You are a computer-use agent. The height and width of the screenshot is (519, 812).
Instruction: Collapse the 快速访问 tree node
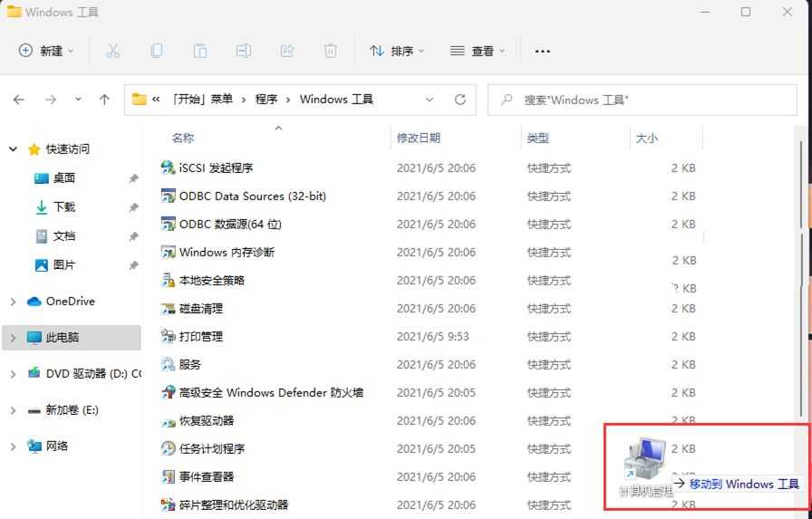coord(13,149)
